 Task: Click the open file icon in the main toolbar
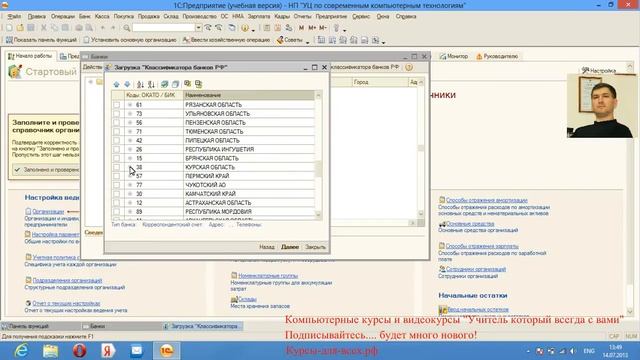pos(20,28)
